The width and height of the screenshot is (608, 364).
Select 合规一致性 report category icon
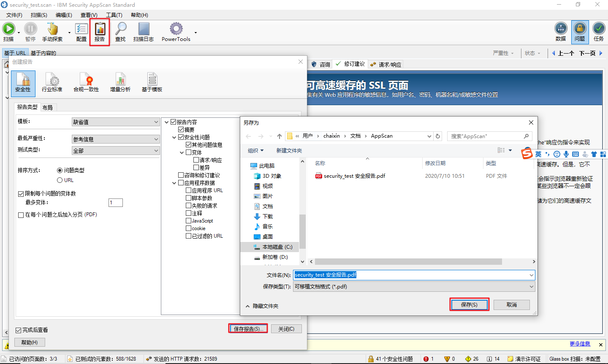[86, 82]
